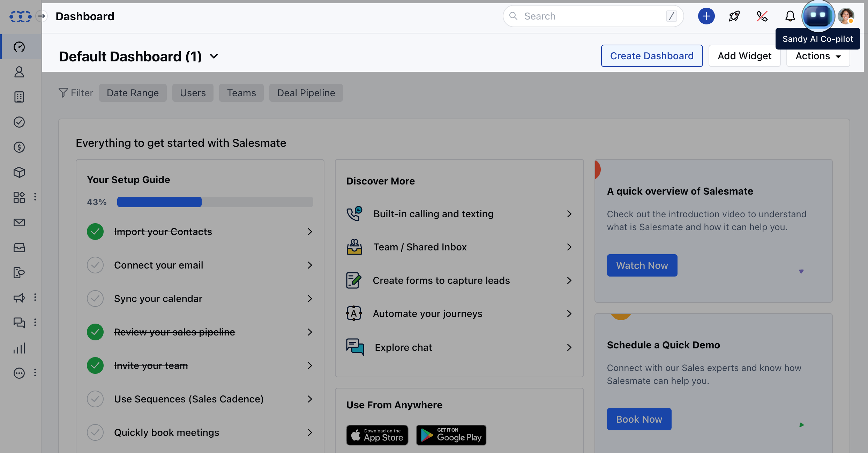This screenshot has width=868, height=453.
Task: Open Quickly book meetings step arrow
Action: coord(310,432)
